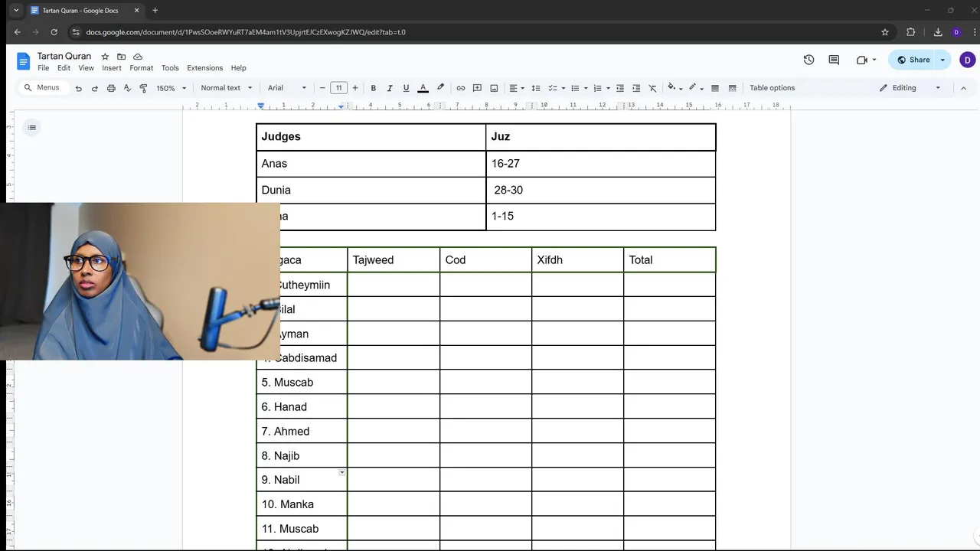Image resolution: width=980 pixels, height=551 pixels.
Task: Open the highlight color picker
Action: click(x=440, y=88)
